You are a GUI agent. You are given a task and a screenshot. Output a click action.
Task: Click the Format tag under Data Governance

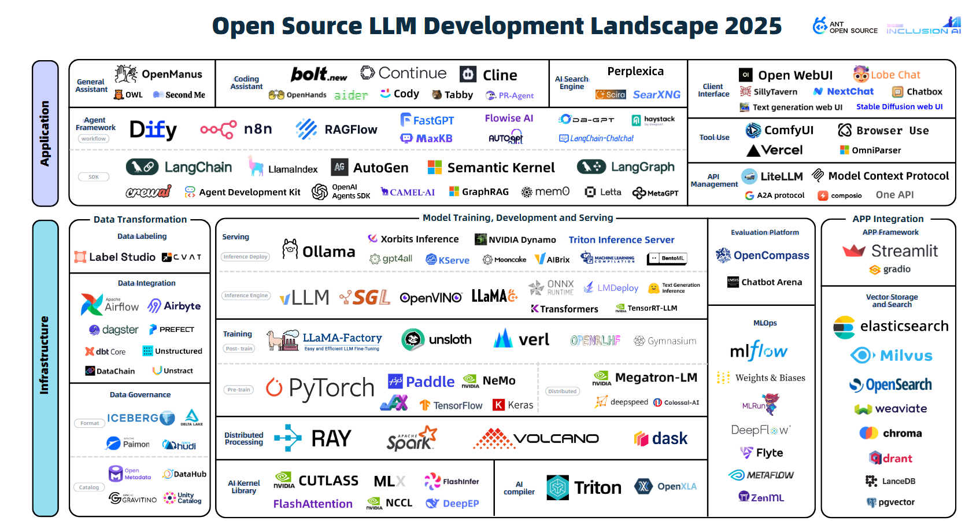pos(90,423)
